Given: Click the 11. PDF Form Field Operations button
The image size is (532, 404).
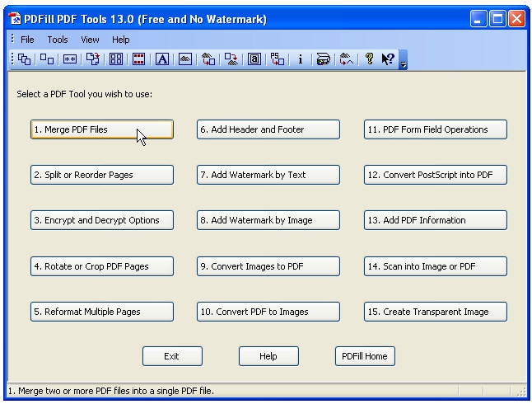Looking at the screenshot, I should click(x=436, y=129).
